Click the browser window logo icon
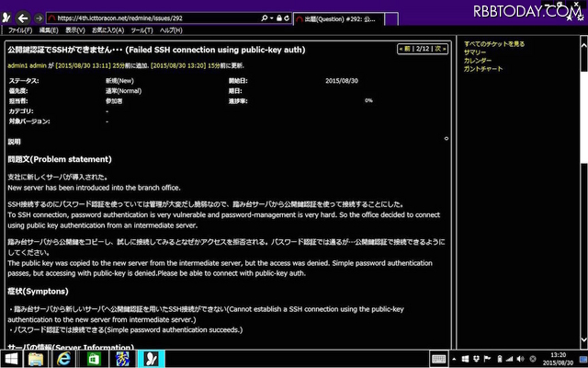This screenshot has width=588, height=368. [6, 17]
